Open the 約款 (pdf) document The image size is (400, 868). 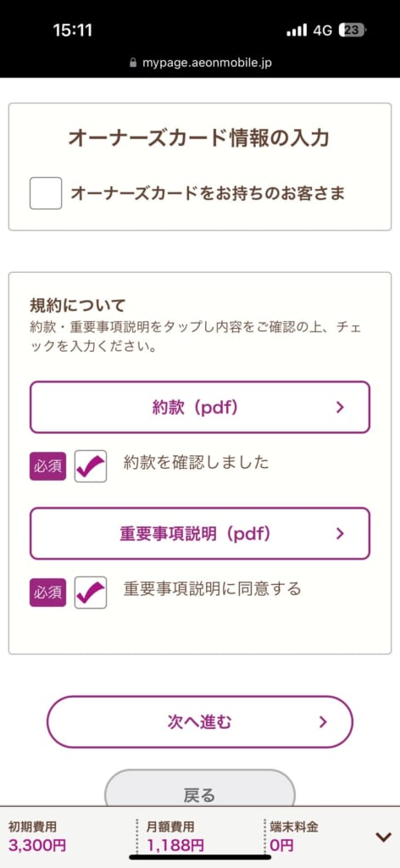200,407
